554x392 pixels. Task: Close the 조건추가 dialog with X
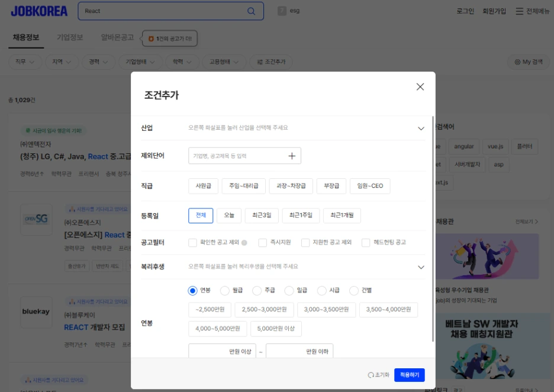pyautogui.click(x=420, y=86)
